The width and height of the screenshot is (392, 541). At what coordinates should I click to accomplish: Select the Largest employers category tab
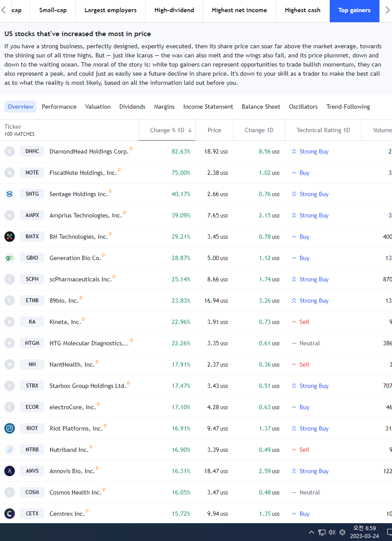click(x=111, y=10)
